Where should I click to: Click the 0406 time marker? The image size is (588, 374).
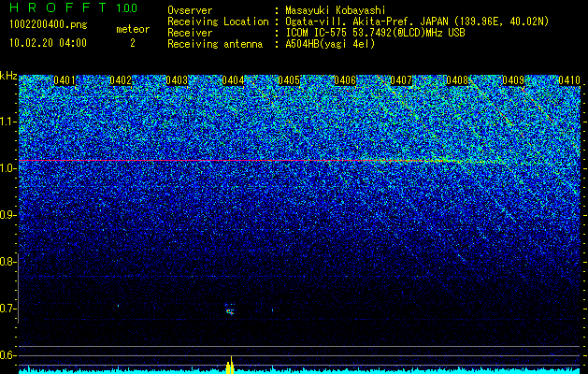tap(345, 80)
